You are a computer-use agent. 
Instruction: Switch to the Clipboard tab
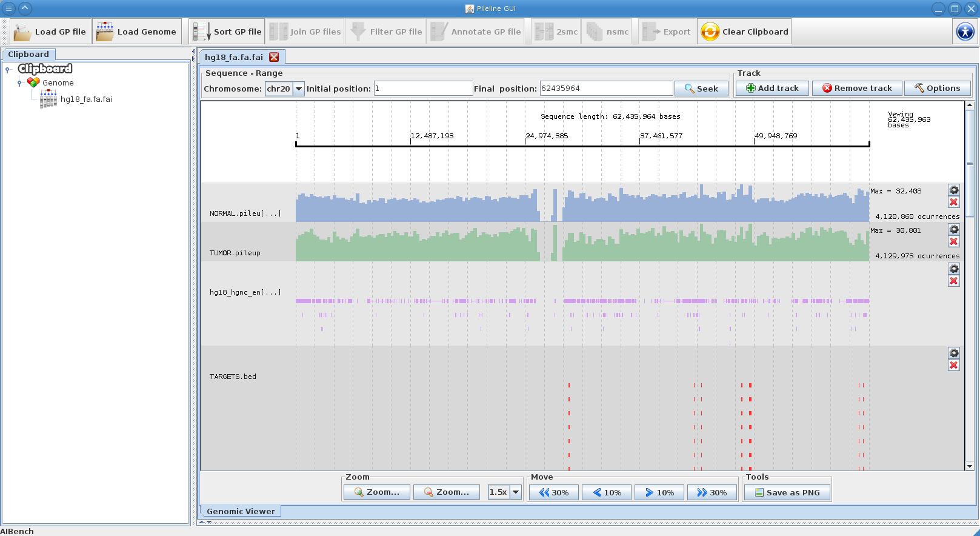[x=28, y=54]
